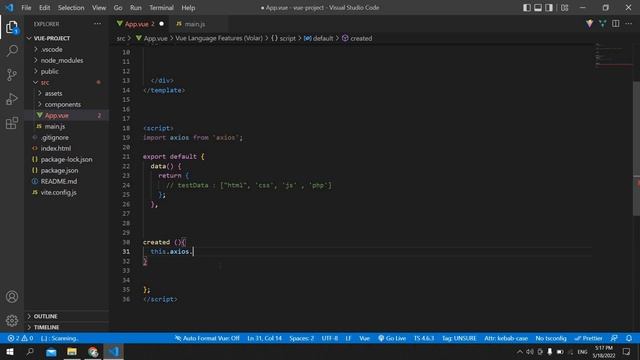The height and width of the screenshot is (360, 640).
Task: Open the customize layout icon
Action: click(x=564, y=8)
